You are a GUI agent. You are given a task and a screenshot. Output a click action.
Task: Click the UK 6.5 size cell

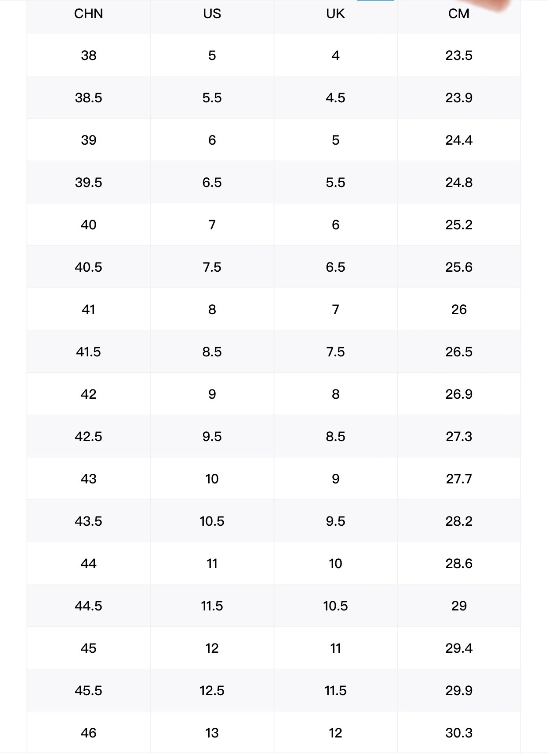coord(335,267)
